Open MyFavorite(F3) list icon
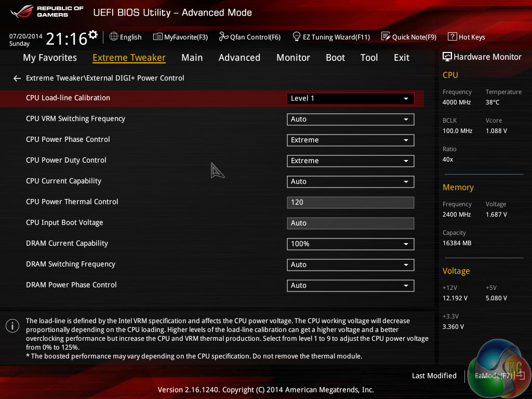The width and height of the screenshot is (532, 399). point(158,37)
